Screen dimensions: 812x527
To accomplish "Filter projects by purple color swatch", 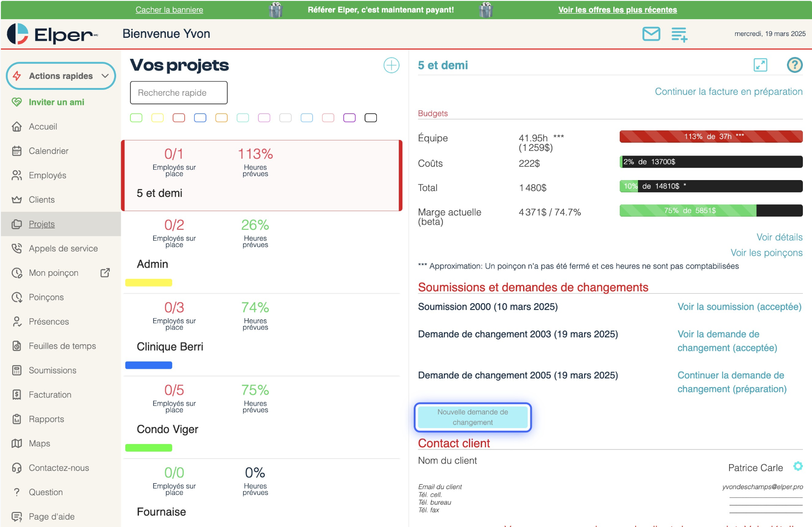I will (x=349, y=118).
